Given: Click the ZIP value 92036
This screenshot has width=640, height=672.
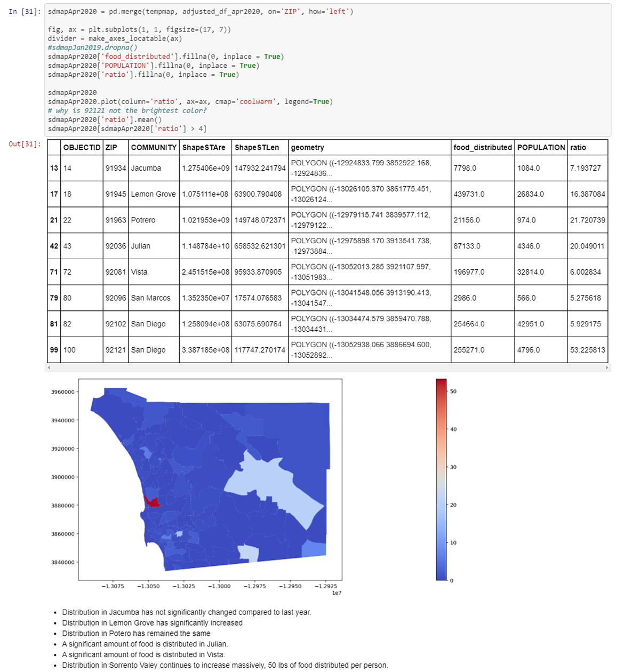Looking at the screenshot, I should pyautogui.click(x=116, y=246).
